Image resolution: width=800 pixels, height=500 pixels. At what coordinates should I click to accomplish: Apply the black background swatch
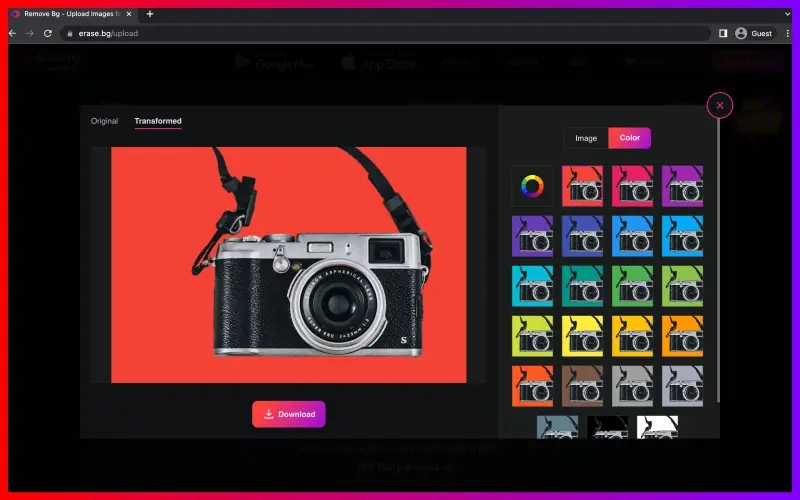[607, 427]
